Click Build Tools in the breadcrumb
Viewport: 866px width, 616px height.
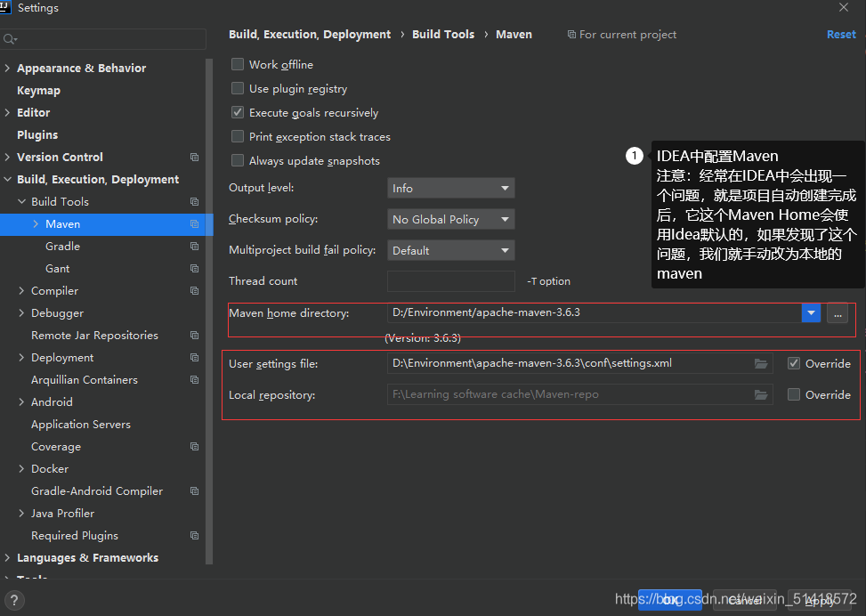tap(443, 34)
